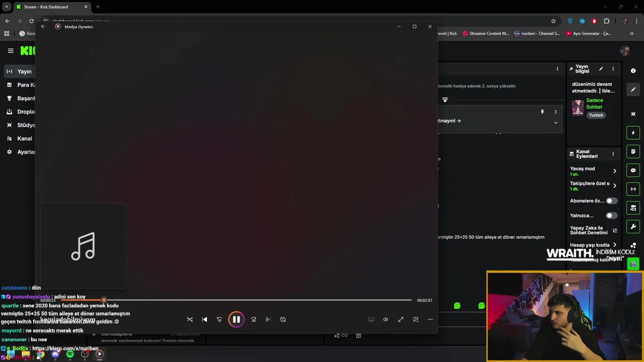This screenshot has height=362, width=644.
Task: Click the activity feed filter icon
Action: 445,100
